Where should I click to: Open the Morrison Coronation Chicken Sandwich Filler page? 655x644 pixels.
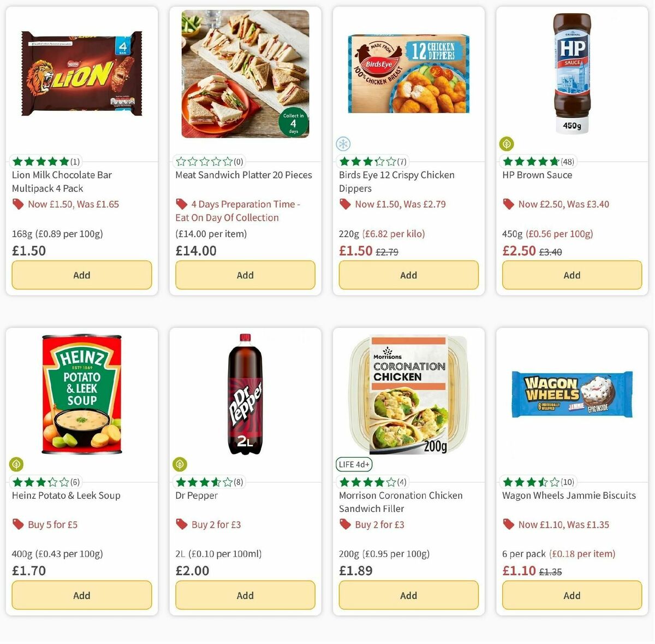(400, 501)
